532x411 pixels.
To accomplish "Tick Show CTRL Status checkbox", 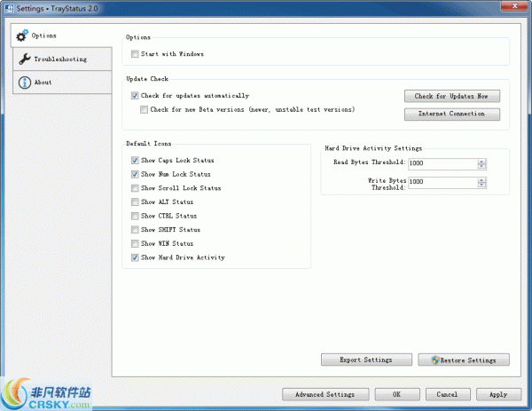I will [135, 216].
